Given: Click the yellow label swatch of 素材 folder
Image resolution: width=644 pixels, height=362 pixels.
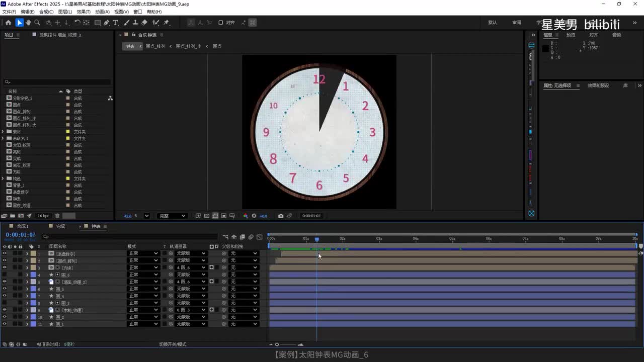Looking at the screenshot, I should (68, 132).
